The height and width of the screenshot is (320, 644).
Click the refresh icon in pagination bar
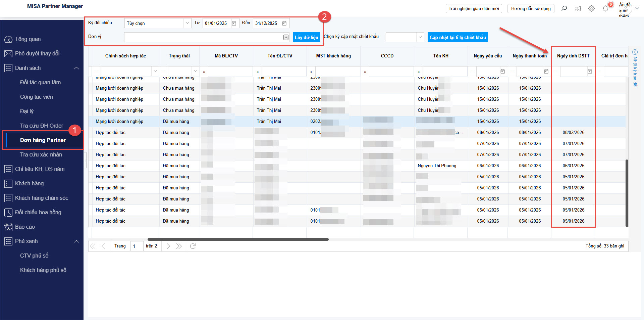click(193, 246)
